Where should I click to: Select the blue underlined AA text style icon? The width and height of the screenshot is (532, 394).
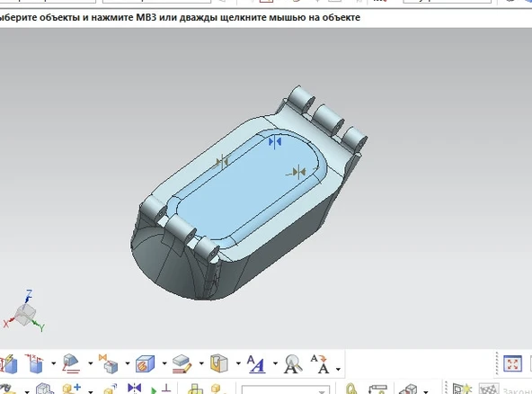tap(256, 363)
